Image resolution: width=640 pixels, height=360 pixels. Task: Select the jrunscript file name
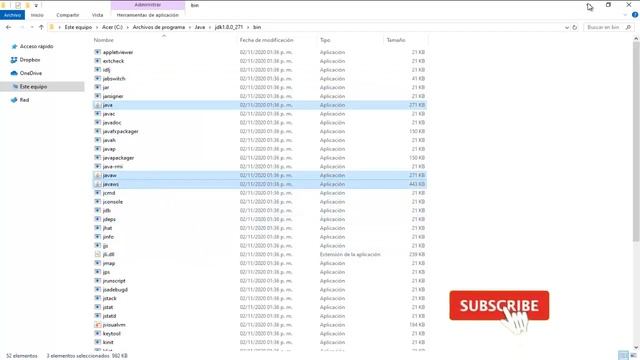click(114, 281)
